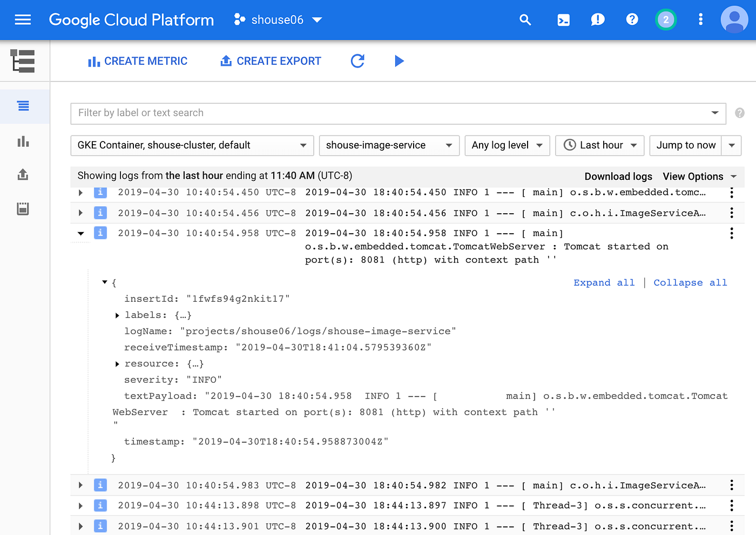Open the search icon in the top bar

pos(525,19)
